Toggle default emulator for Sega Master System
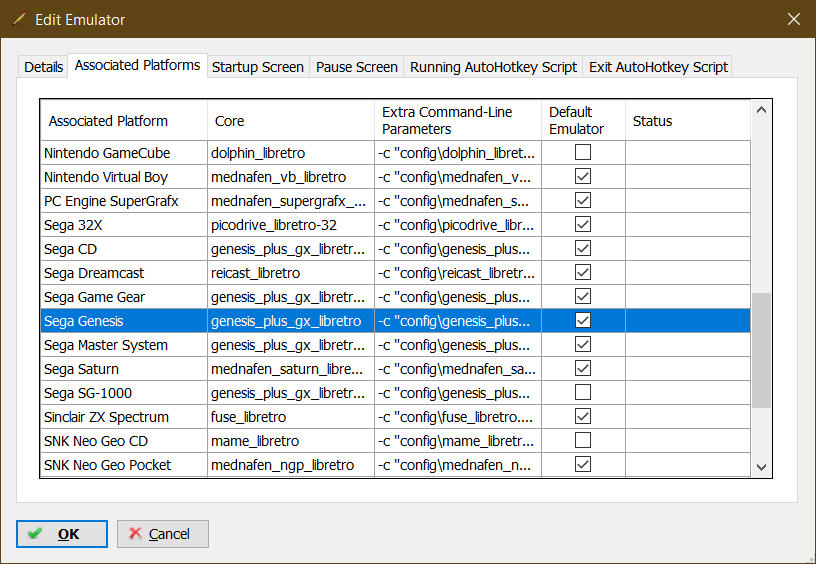The image size is (816, 564). pos(583,344)
